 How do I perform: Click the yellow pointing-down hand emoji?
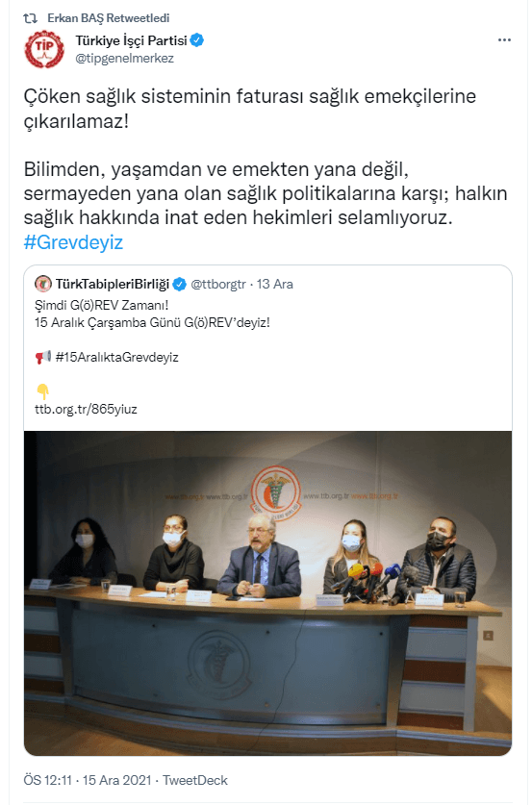(43, 391)
